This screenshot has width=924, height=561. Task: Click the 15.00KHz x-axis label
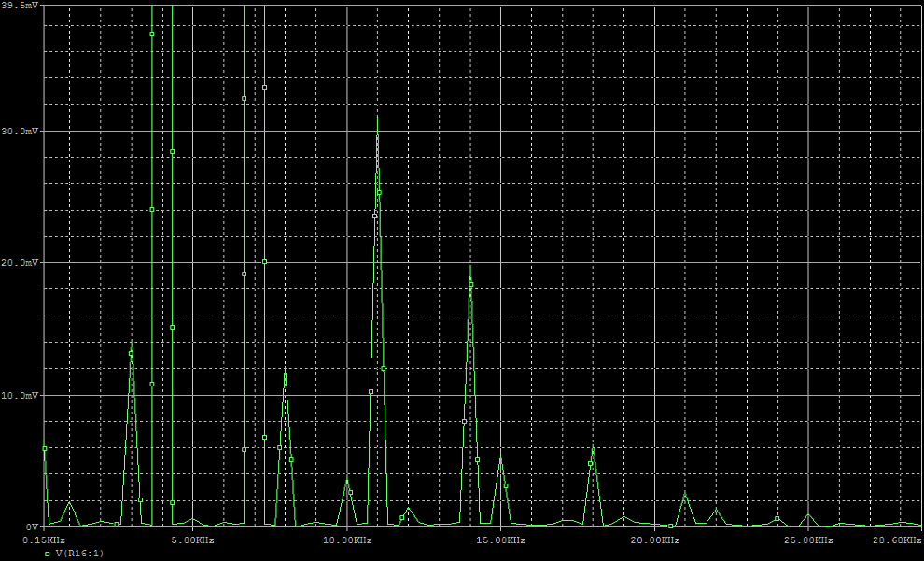501,540
